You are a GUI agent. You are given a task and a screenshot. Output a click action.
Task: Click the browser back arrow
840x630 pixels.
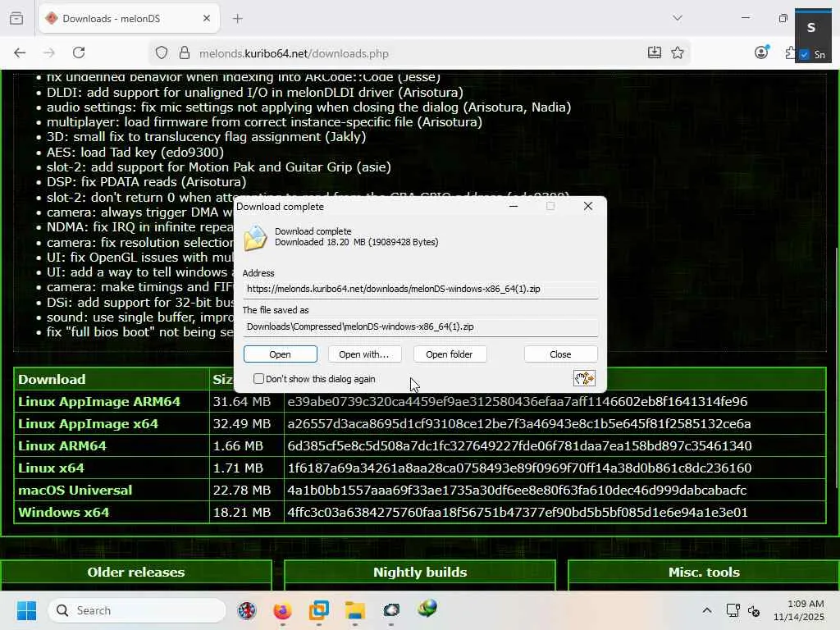(x=20, y=52)
